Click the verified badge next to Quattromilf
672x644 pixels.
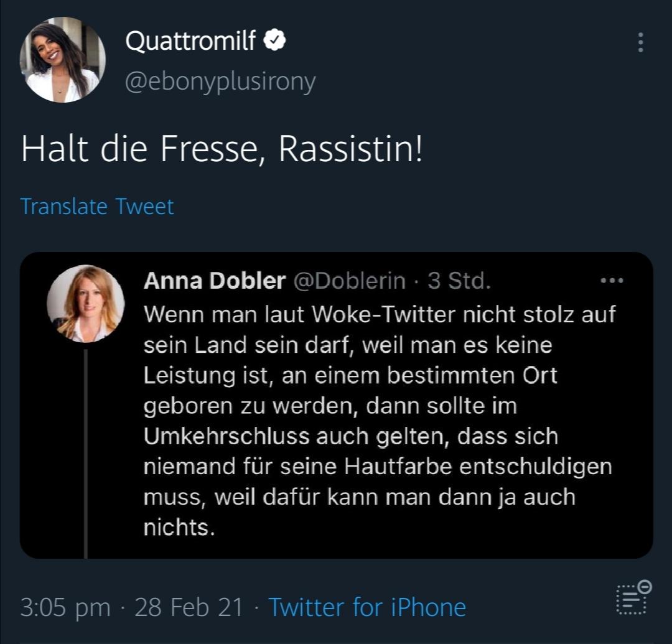pos(274,40)
